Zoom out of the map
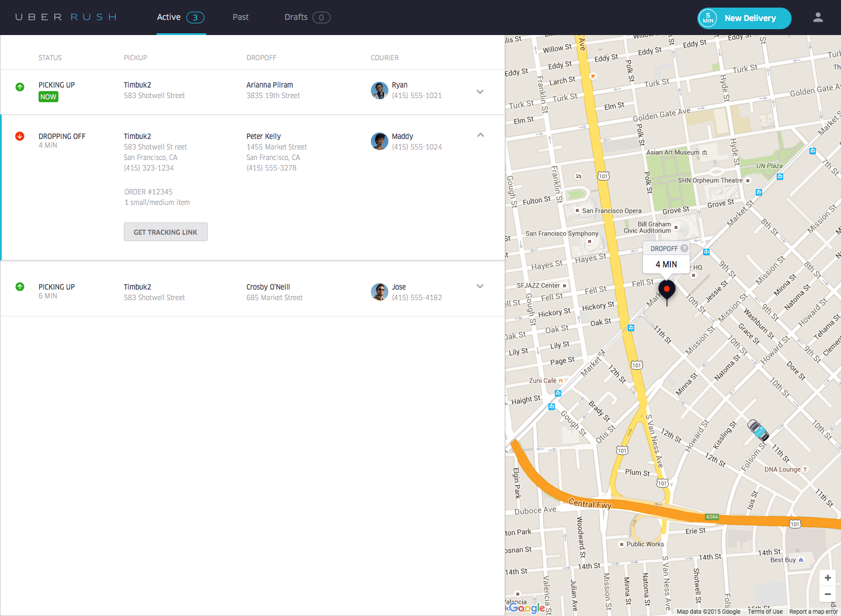 coord(828,594)
